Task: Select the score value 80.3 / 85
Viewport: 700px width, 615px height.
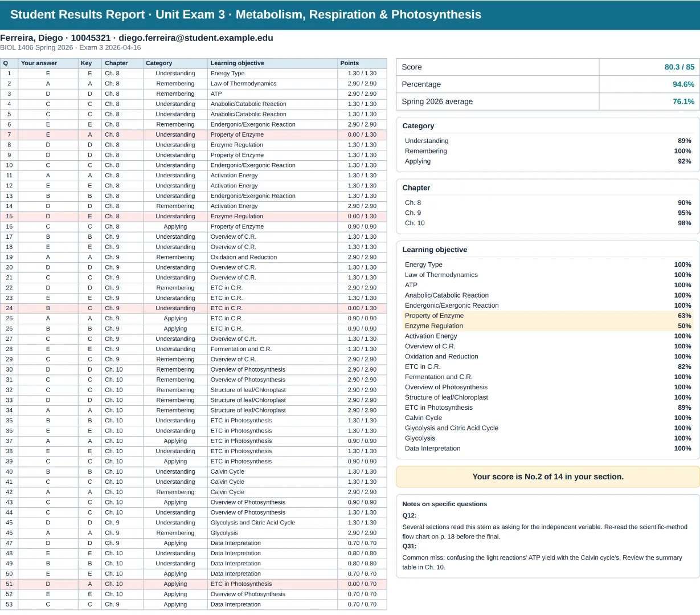Action: pos(679,67)
